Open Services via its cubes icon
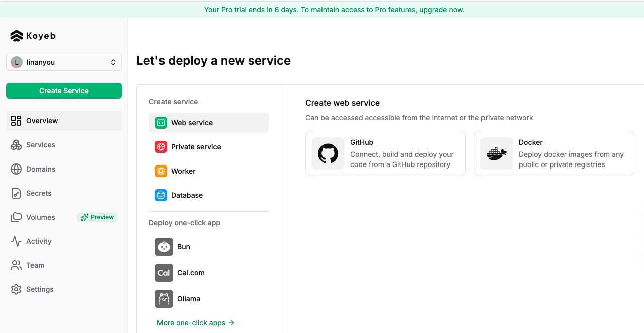644x333 pixels. [x=16, y=145]
